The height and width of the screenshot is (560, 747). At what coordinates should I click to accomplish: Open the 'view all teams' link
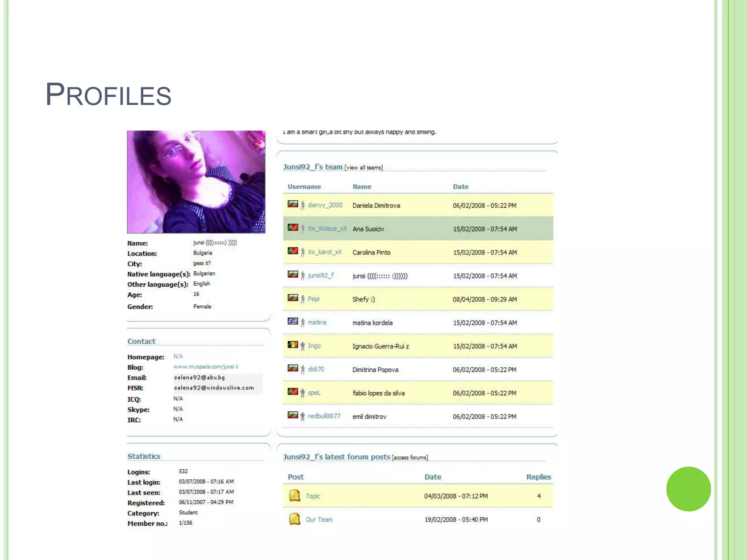click(364, 168)
